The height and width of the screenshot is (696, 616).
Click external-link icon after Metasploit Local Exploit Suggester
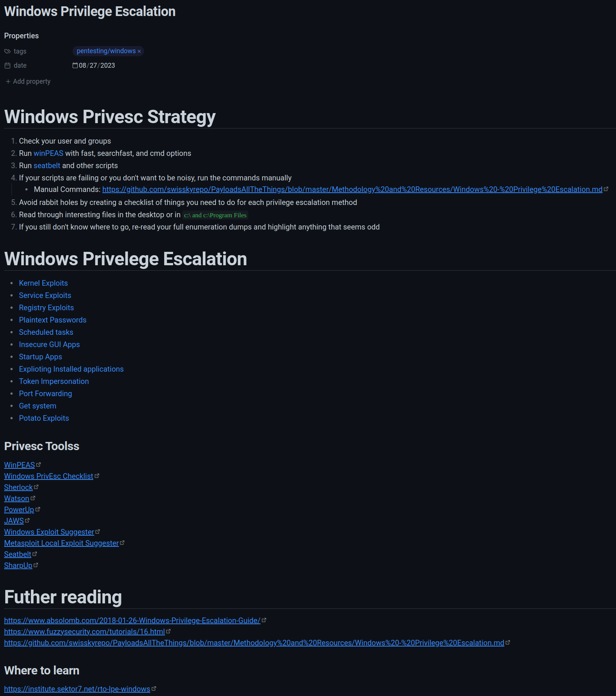click(x=122, y=543)
